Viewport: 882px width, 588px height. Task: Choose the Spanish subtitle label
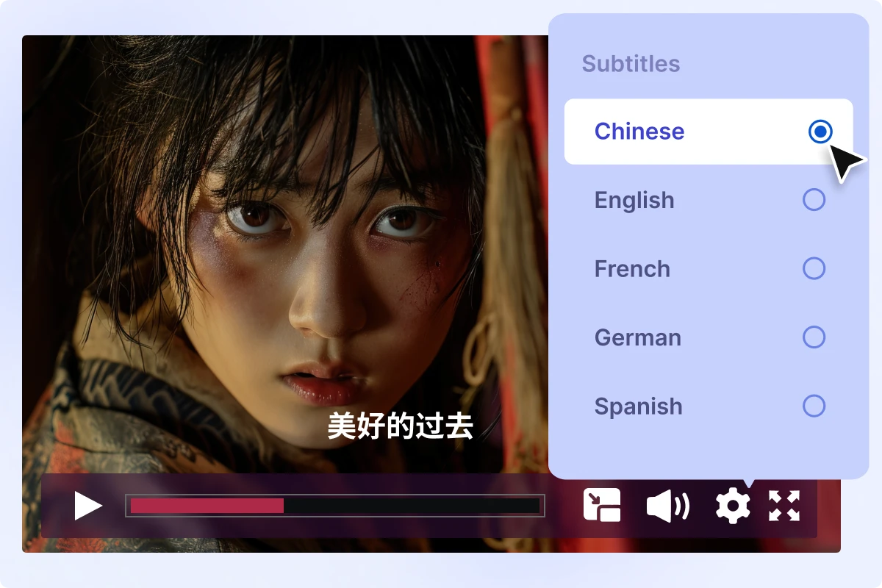[639, 406]
